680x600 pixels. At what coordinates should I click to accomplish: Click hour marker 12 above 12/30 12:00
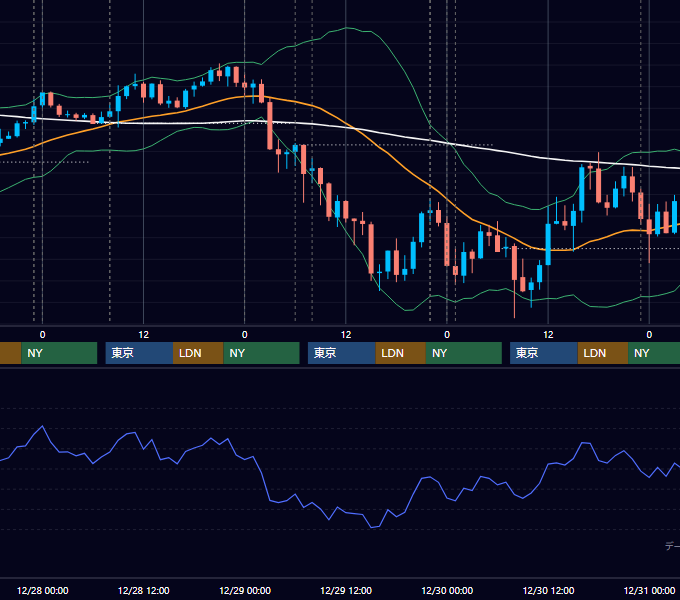tap(548, 335)
